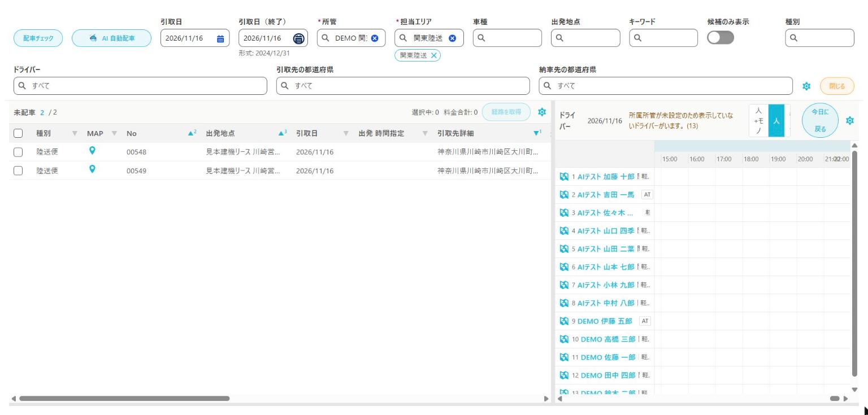Open map icon for AIテスト 加藤 十郎

(563, 177)
